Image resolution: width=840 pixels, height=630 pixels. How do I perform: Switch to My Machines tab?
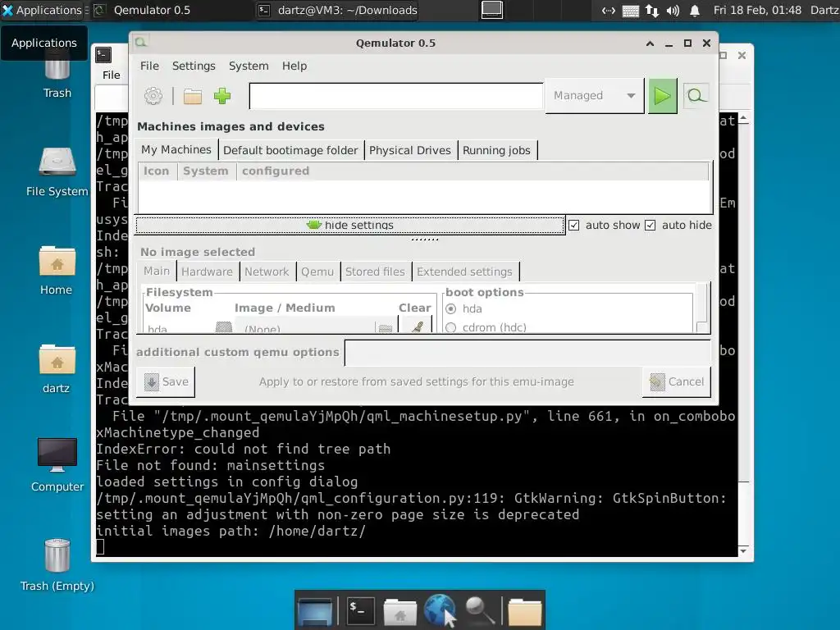176,149
